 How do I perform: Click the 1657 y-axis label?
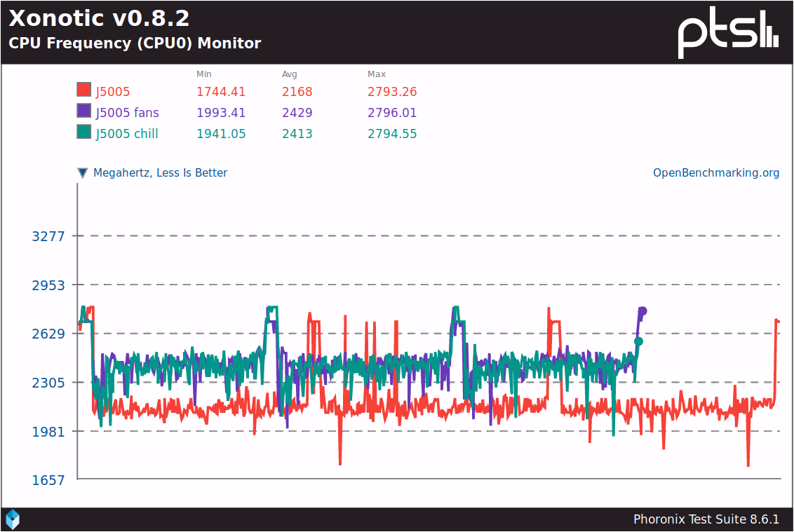[48, 480]
